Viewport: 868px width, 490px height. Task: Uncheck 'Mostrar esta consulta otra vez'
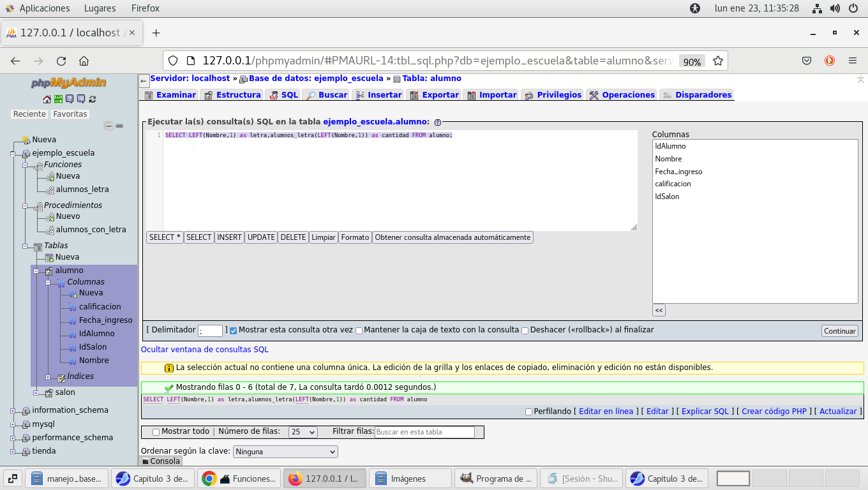[x=234, y=330]
